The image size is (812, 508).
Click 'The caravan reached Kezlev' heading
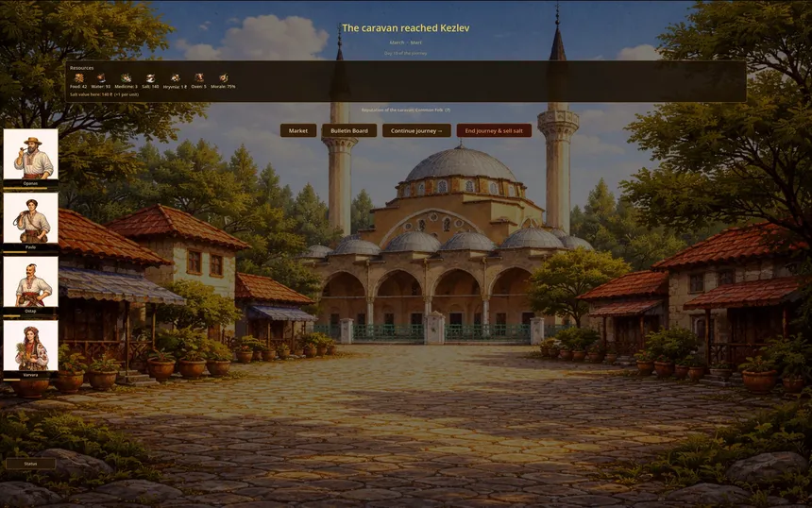405,28
